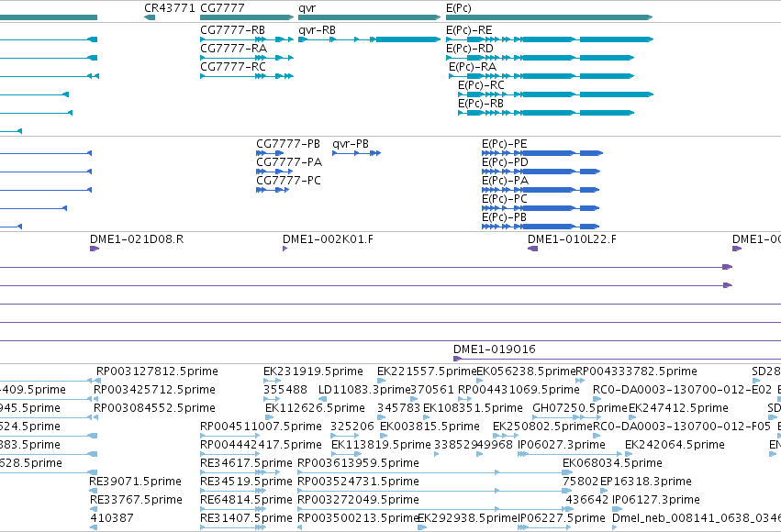Select transcript CG7777-RC
Image resolution: width=781 pixels, height=532 pixels.
tap(247, 76)
